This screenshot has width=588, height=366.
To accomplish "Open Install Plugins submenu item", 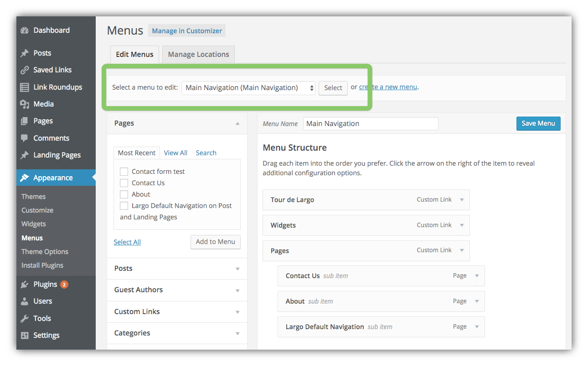I will click(42, 265).
